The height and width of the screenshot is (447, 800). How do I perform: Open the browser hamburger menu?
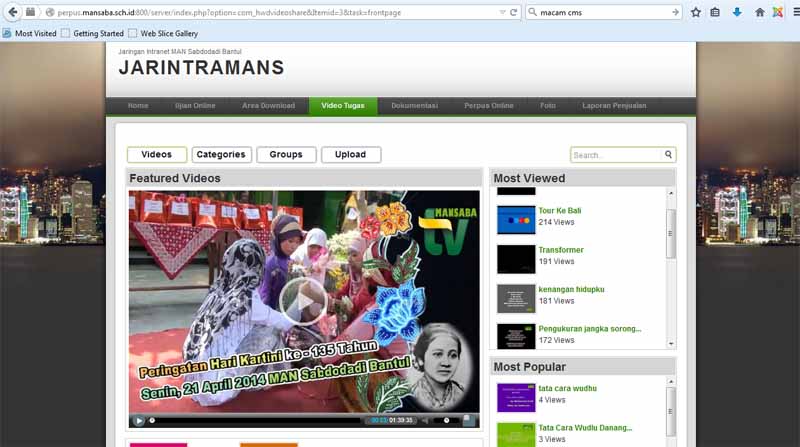[x=796, y=12]
